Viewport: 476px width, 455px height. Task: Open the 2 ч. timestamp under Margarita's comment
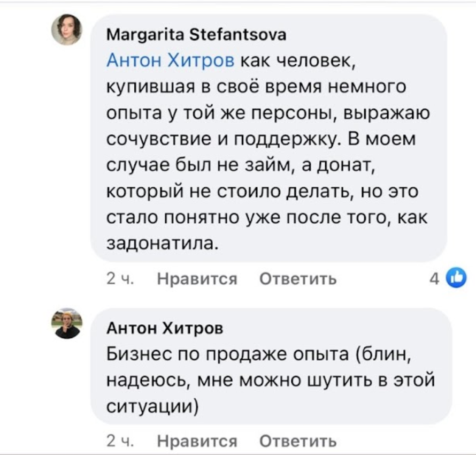[120, 278]
